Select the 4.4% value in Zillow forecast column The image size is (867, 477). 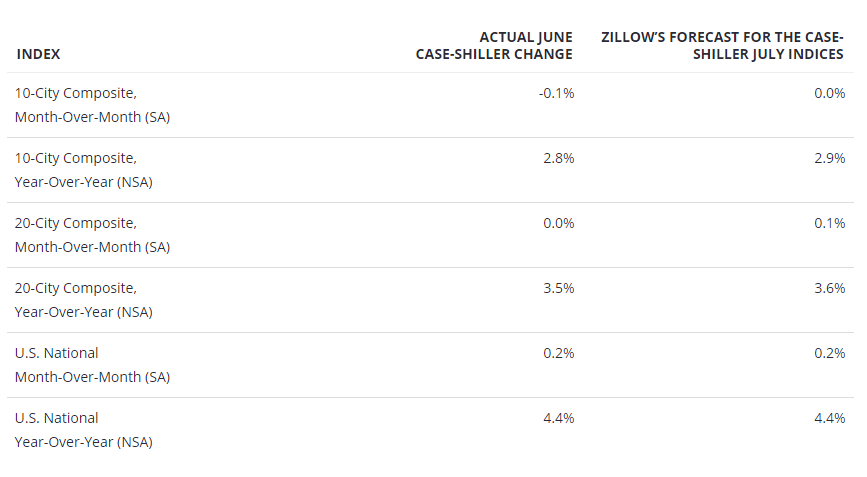tap(829, 418)
